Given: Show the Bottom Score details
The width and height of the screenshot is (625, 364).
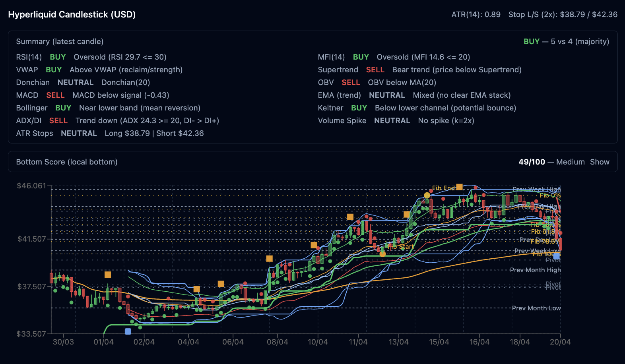Looking at the screenshot, I should click(600, 162).
